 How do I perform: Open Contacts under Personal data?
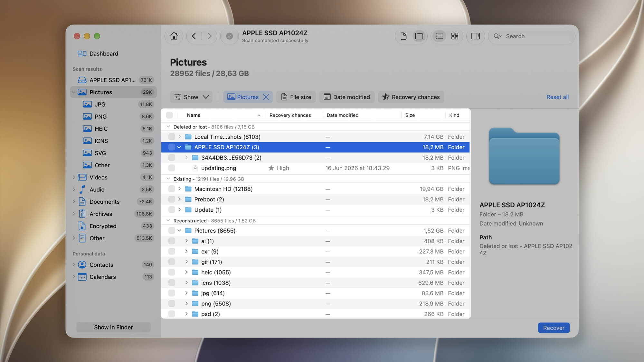click(113, 265)
